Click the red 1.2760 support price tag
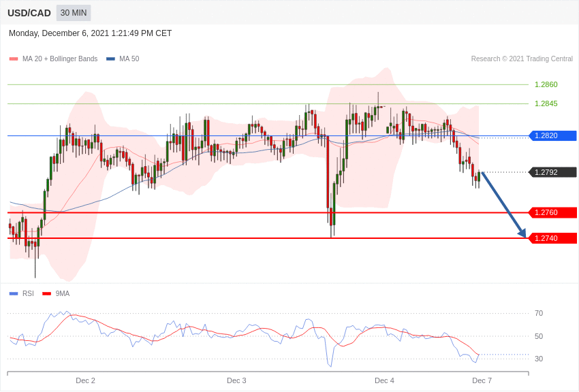This screenshot has width=579, height=392. click(x=553, y=213)
